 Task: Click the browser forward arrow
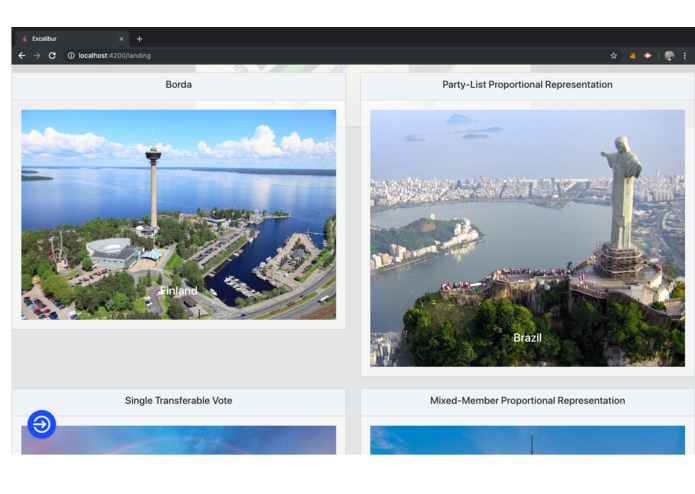click(x=37, y=55)
